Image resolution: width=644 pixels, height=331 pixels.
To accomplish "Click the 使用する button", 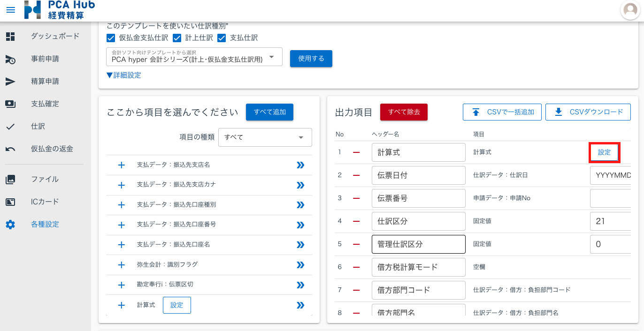I will pos(311,59).
